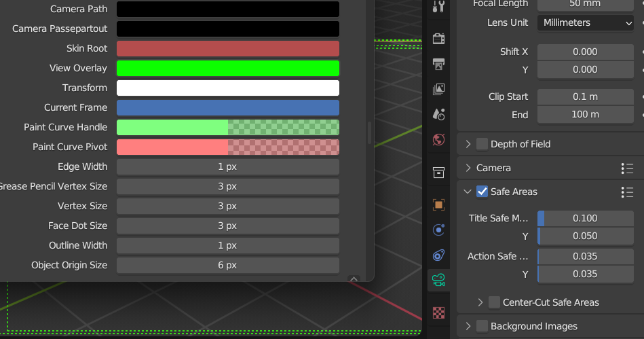Open the Object Constraints properties tab

tap(438, 255)
